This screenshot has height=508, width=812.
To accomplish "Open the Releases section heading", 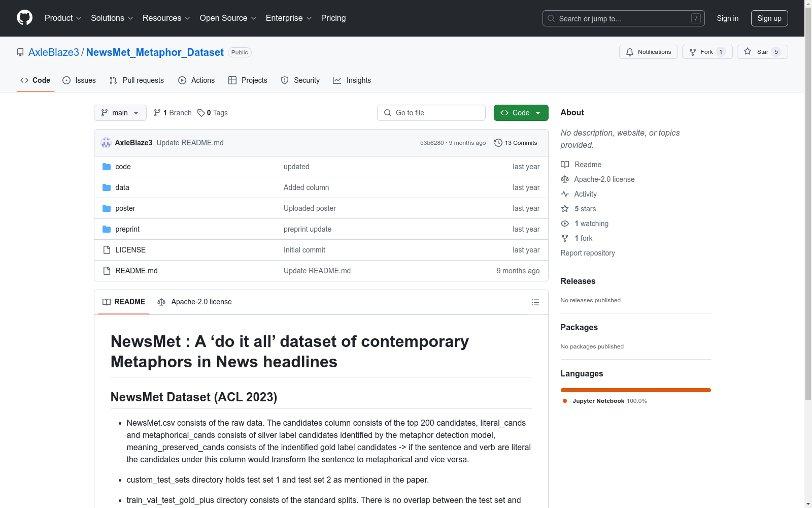I will 578,281.
